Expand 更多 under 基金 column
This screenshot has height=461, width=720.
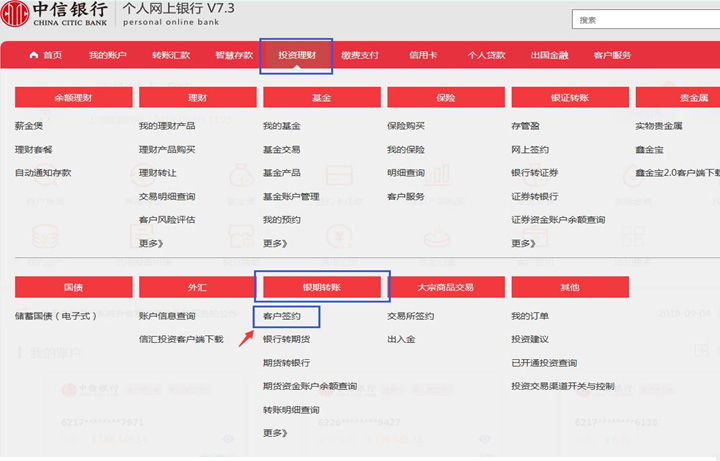coord(274,243)
